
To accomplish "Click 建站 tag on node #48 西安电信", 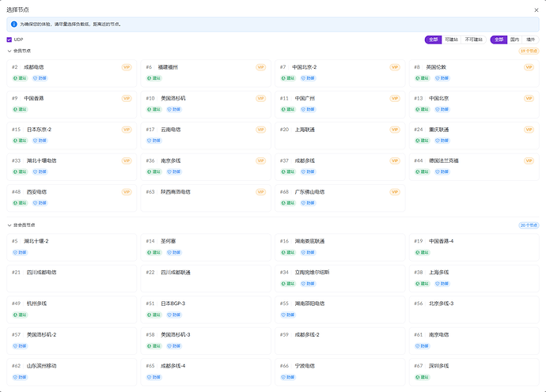I will pyautogui.click(x=21, y=203).
